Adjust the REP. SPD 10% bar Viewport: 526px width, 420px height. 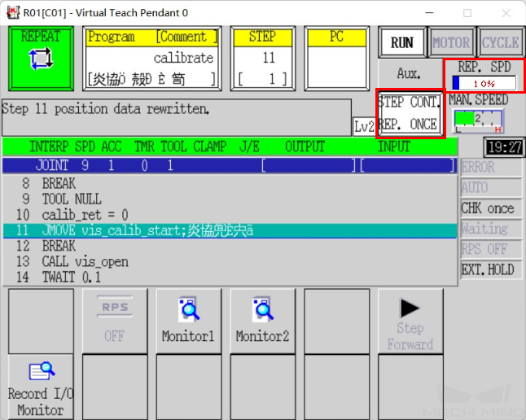[484, 84]
